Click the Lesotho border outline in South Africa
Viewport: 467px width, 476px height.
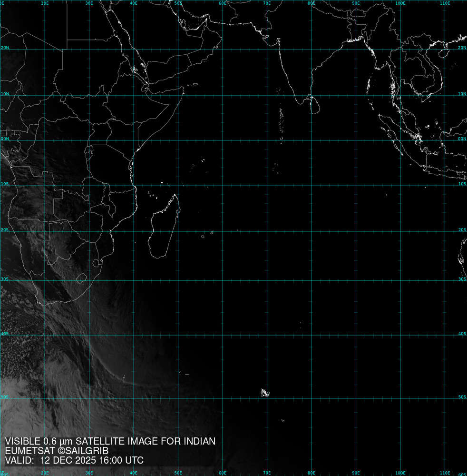[x=82, y=278]
